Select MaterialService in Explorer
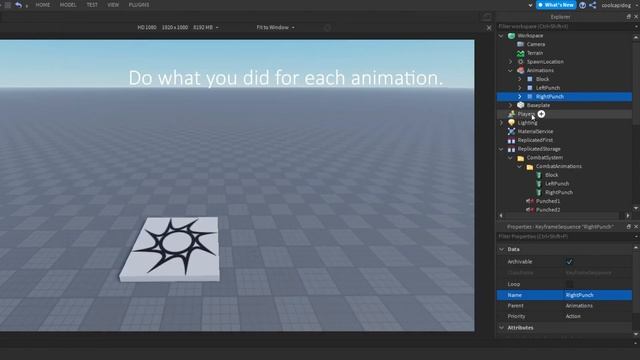 tap(535, 131)
